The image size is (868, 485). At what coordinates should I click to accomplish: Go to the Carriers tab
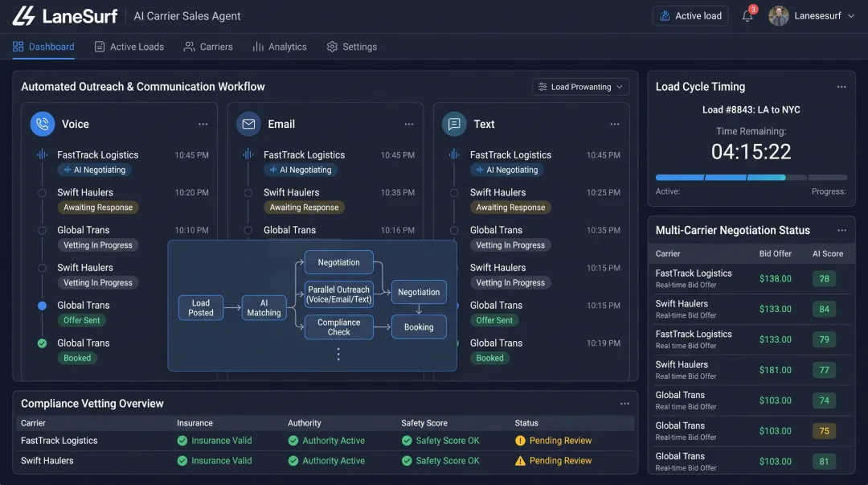208,47
